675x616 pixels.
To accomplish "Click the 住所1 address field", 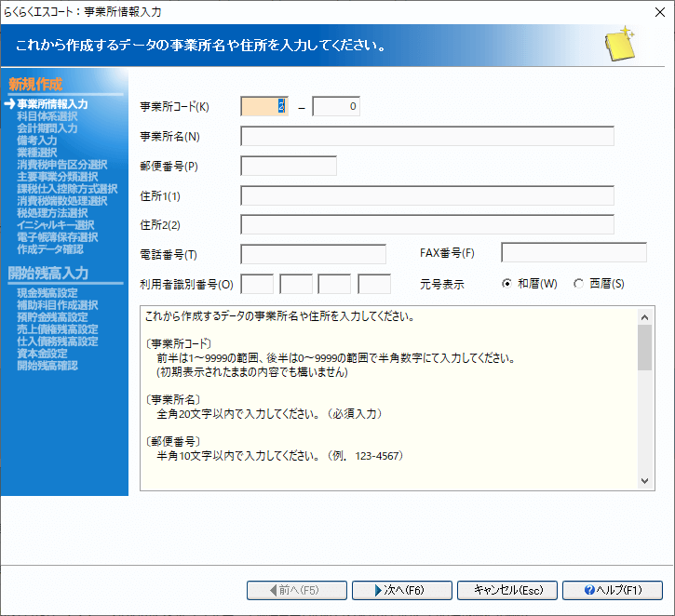I will (x=426, y=195).
